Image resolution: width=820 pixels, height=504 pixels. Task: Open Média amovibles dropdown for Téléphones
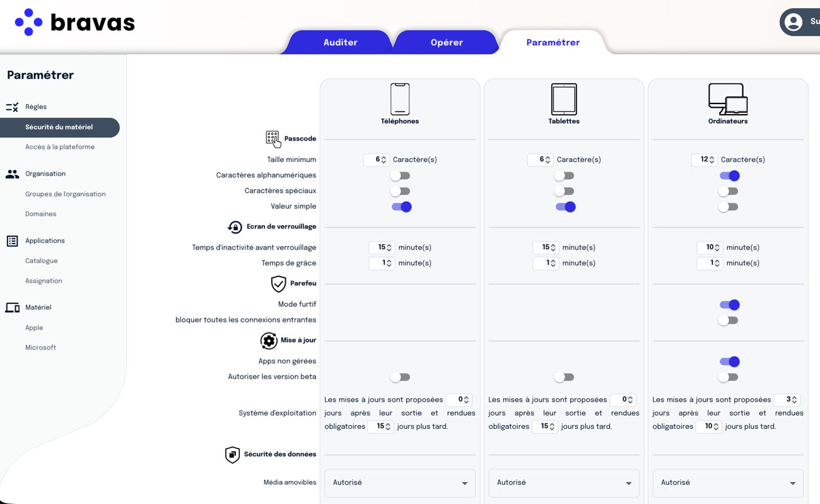pyautogui.click(x=400, y=483)
